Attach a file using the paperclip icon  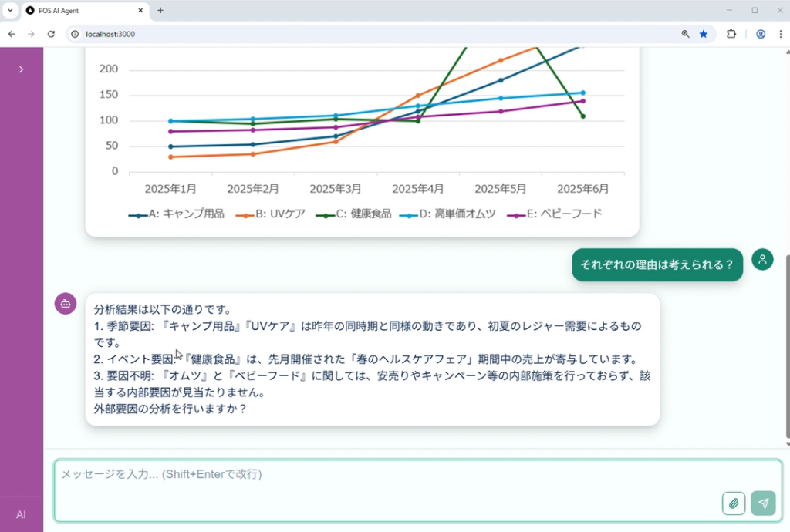pos(733,503)
